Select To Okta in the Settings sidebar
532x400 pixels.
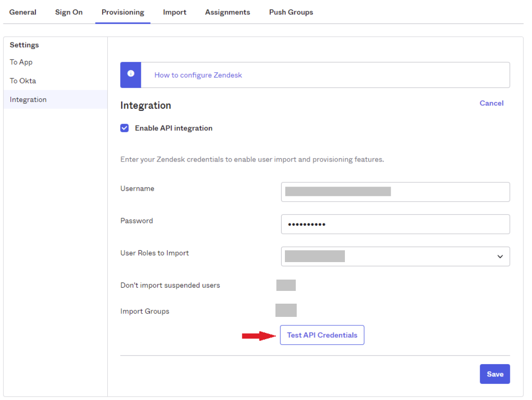22,80
